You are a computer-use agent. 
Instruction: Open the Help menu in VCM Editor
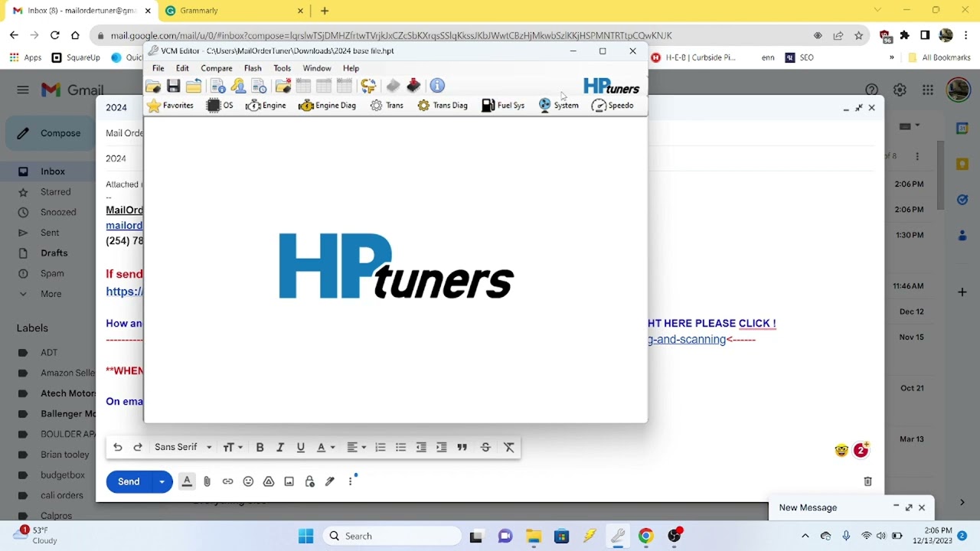click(351, 68)
